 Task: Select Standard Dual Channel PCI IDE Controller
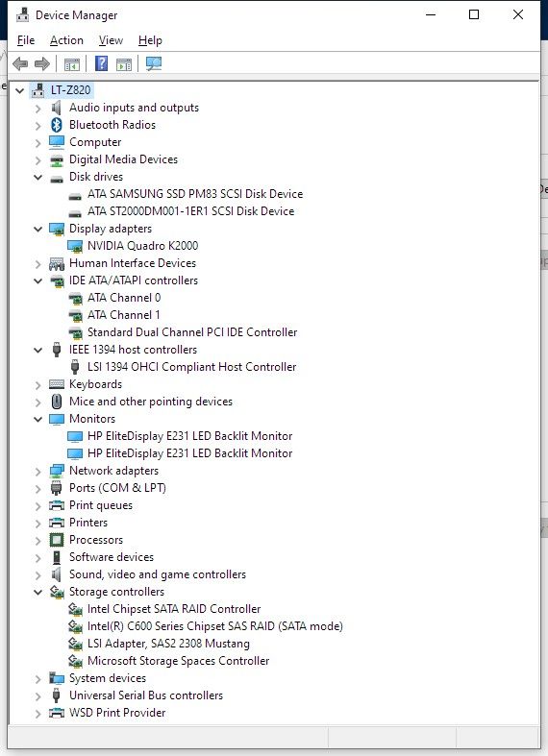coord(192,332)
